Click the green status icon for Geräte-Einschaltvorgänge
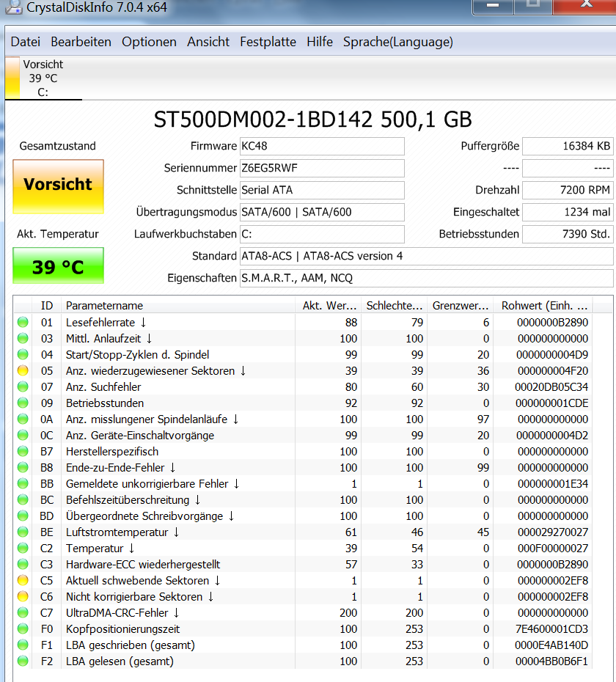 click(23, 435)
